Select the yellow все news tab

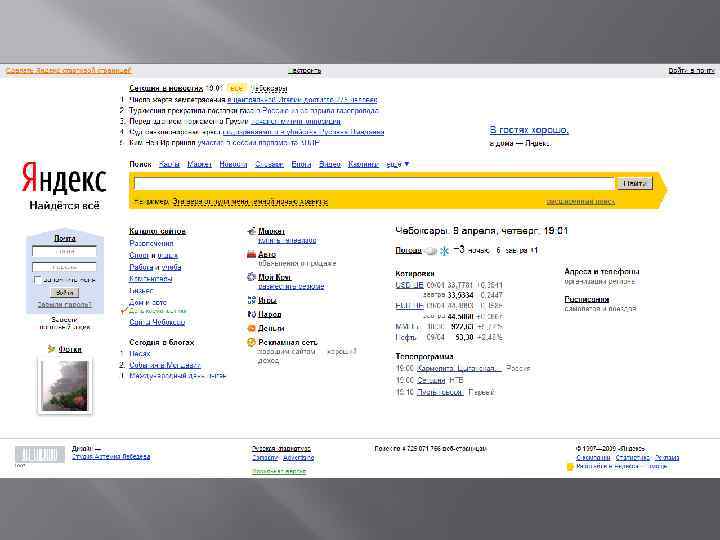(x=236, y=88)
